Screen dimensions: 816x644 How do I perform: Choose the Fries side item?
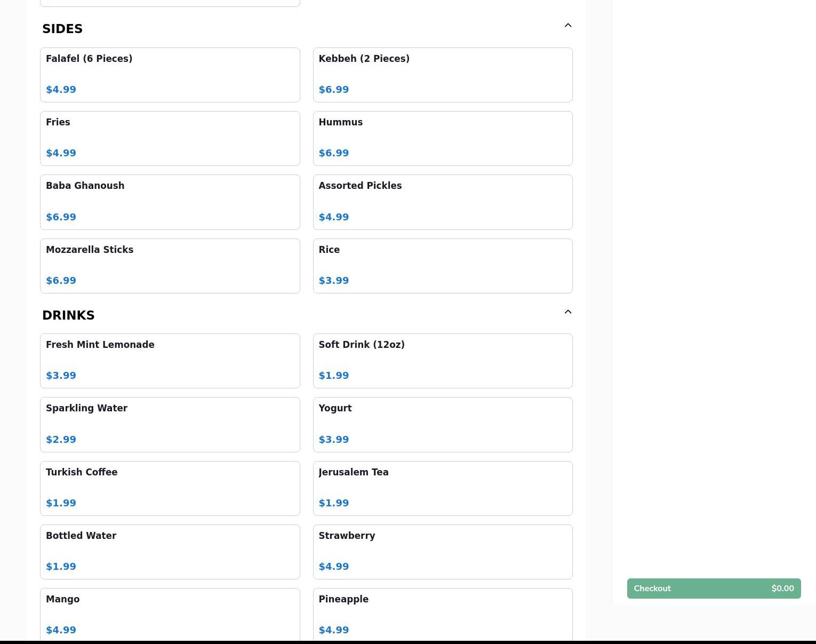(x=170, y=138)
